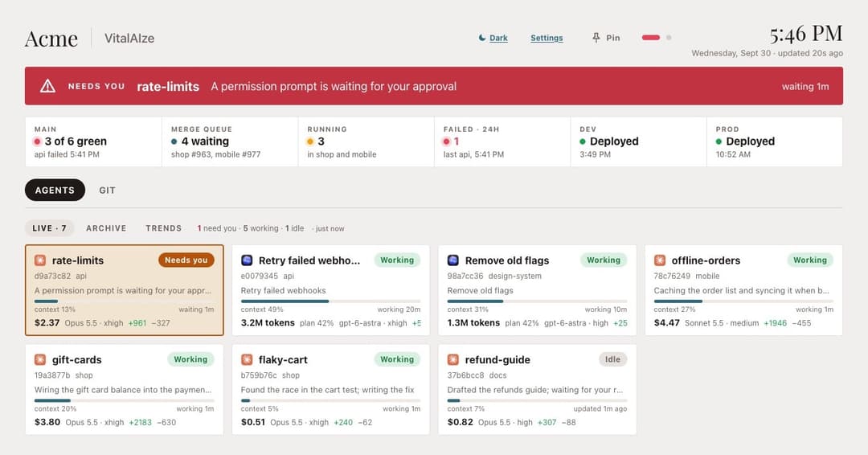Select the AGENTS tab
Screen dimensions: 868x455
55,190
